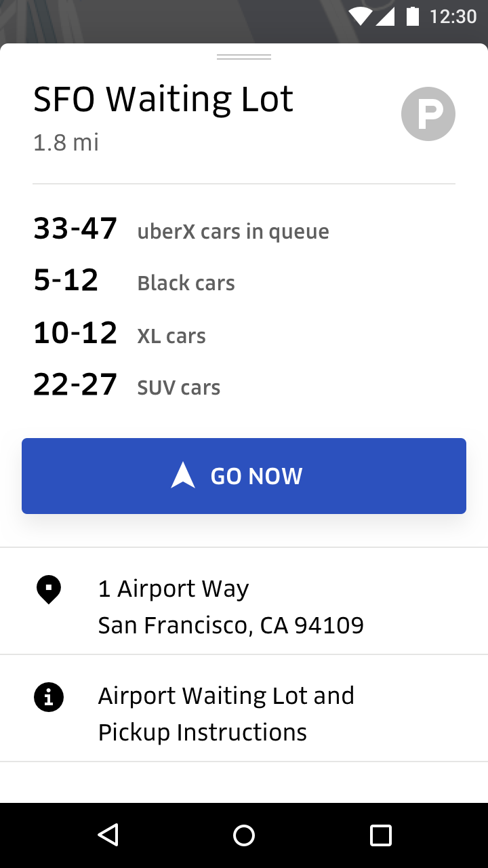488x868 pixels.
Task: Tap the info circle icon
Action: [49, 697]
